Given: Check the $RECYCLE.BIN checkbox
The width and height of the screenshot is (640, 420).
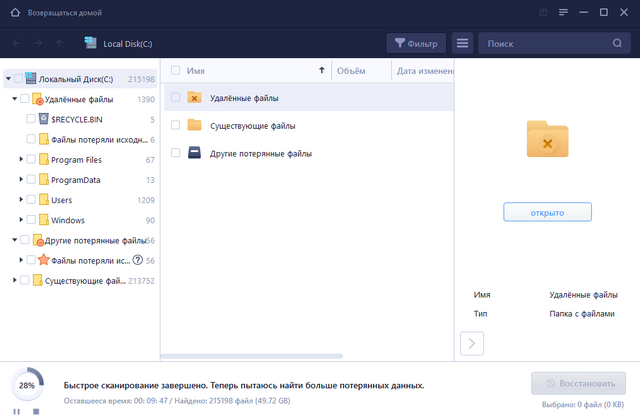Looking at the screenshot, I should click(31, 119).
